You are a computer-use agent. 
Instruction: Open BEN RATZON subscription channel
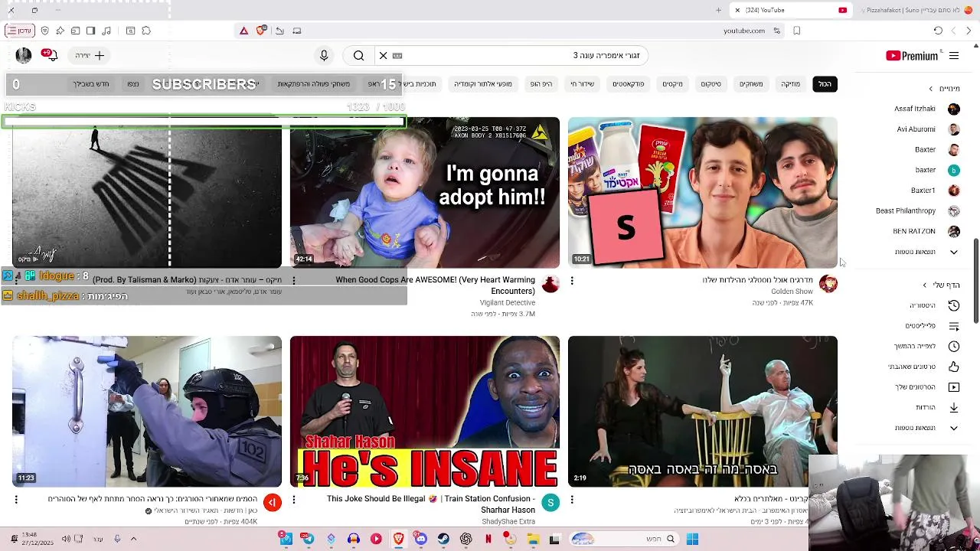[926, 231]
